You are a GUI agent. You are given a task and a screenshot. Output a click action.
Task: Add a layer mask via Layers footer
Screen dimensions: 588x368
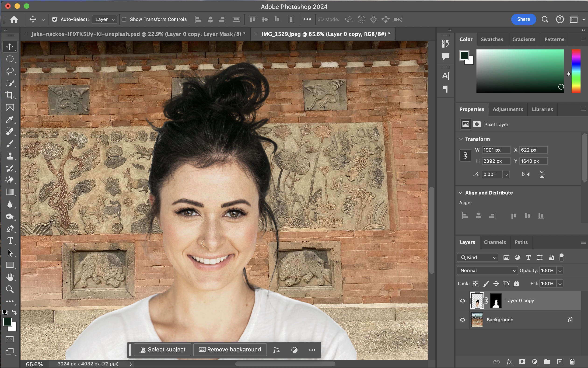(522, 362)
